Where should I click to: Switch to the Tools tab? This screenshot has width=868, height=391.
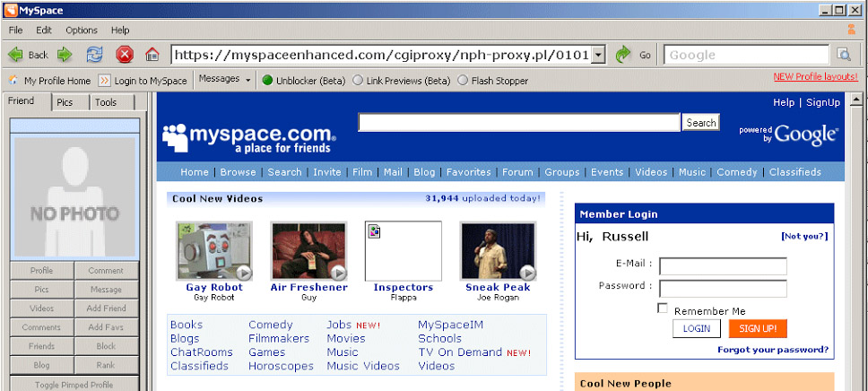click(106, 102)
